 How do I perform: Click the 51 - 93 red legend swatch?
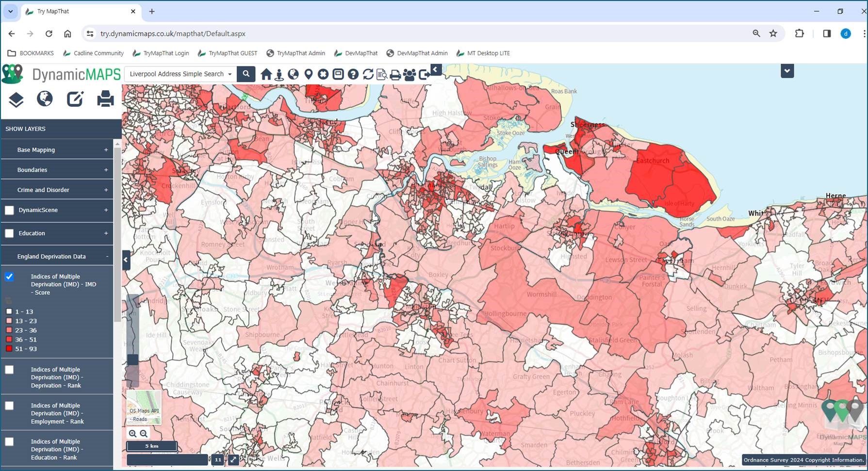point(9,349)
